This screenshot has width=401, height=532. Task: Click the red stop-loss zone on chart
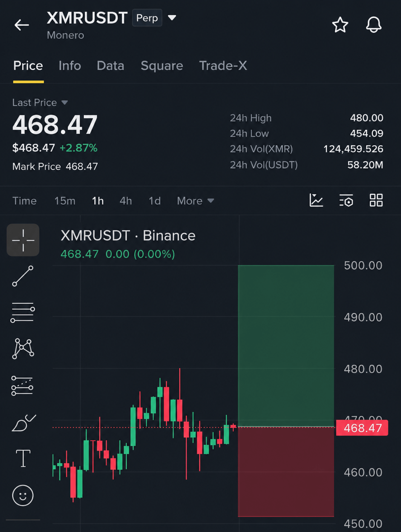[x=286, y=471]
